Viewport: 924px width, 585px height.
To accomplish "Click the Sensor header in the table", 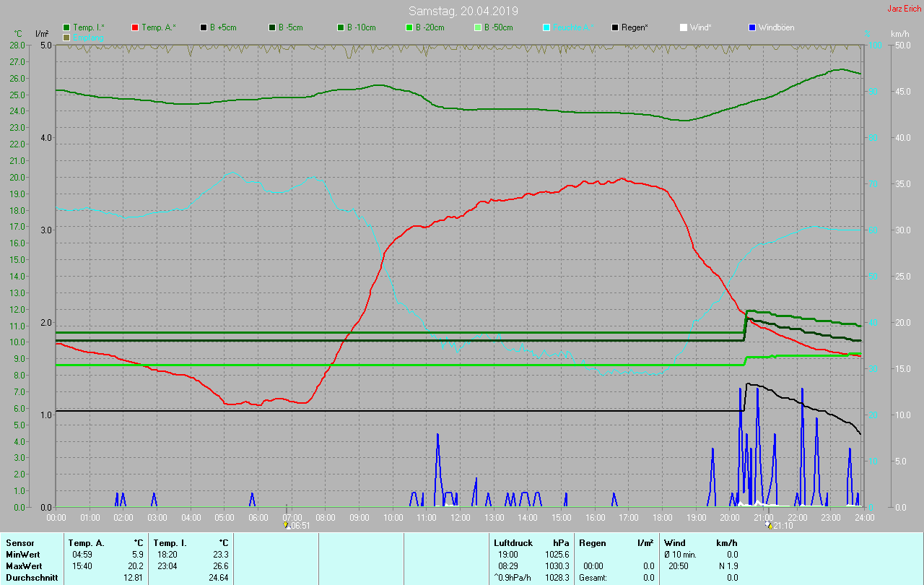I will [x=19, y=543].
